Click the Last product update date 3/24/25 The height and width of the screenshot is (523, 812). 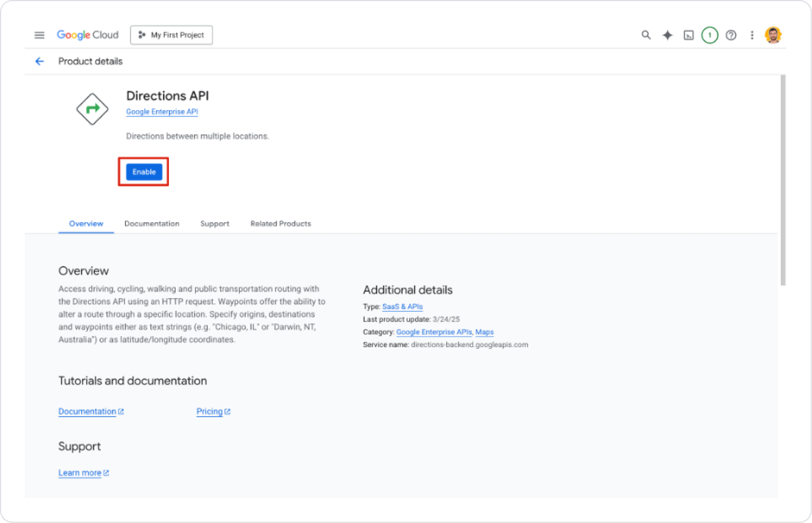pyautogui.click(x=446, y=319)
